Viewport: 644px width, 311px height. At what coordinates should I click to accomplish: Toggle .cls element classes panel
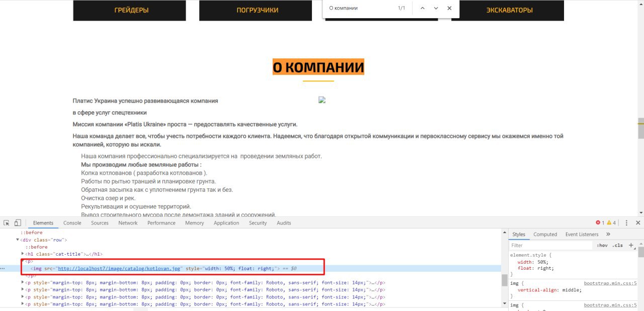coord(617,246)
